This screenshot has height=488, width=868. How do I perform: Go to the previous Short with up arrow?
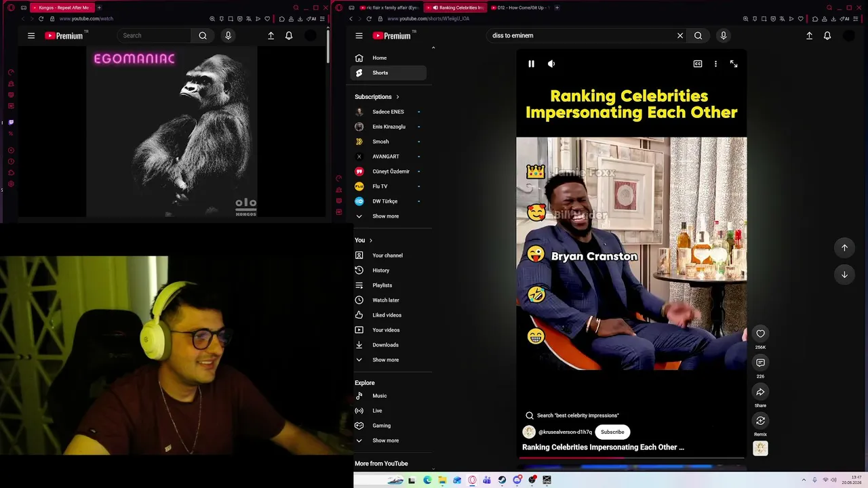(x=844, y=247)
